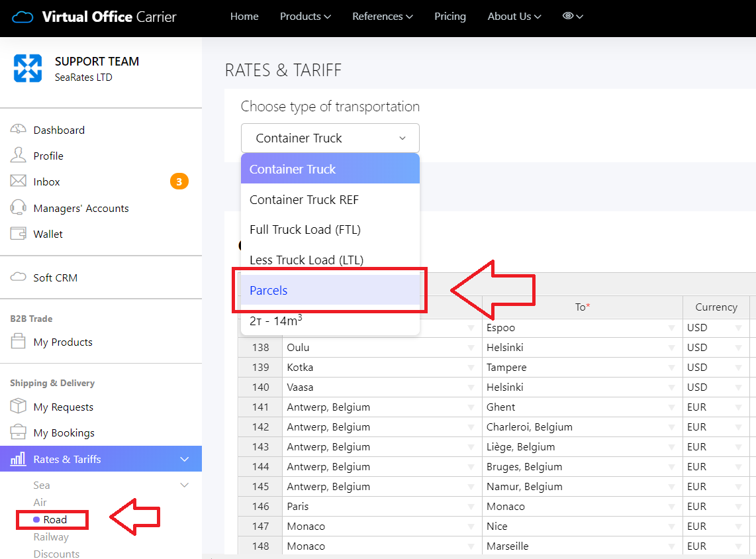756x559 pixels.
Task: Click the To* column header
Action: tap(583, 307)
